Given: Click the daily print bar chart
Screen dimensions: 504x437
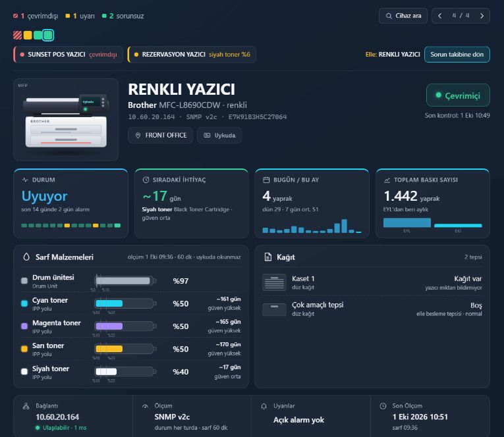Looking at the screenshot, I should [312, 226].
